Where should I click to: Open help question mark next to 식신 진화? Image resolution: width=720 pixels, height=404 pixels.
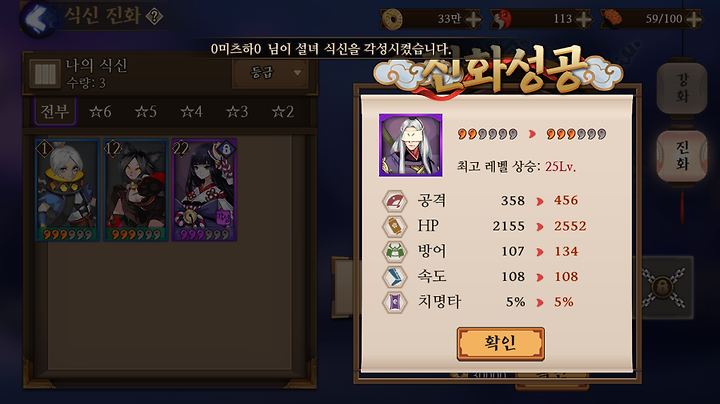pyautogui.click(x=154, y=17)
